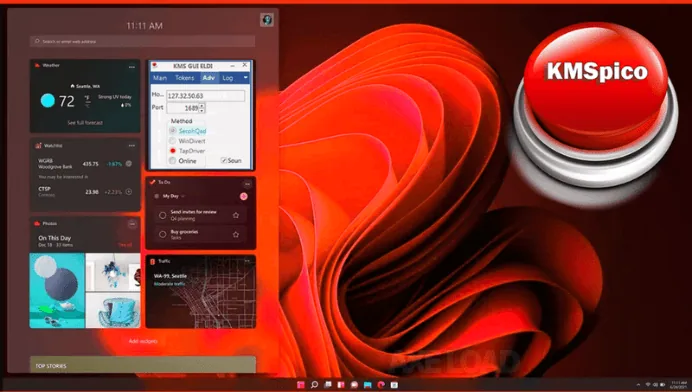Add CTSP stock with plus icon

129,192
